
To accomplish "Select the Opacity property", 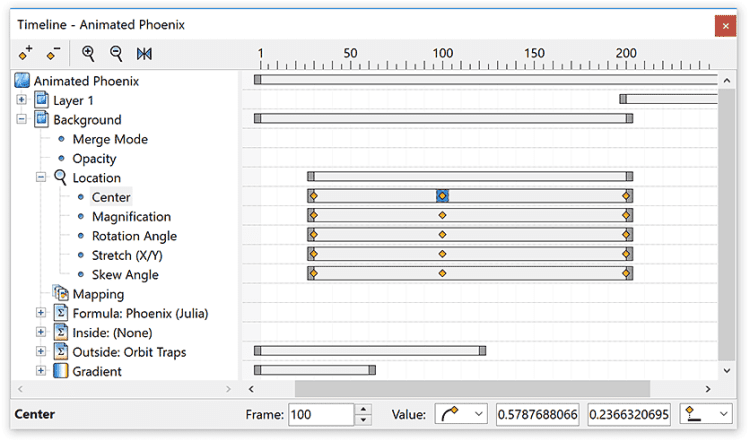I will point(94,159).
